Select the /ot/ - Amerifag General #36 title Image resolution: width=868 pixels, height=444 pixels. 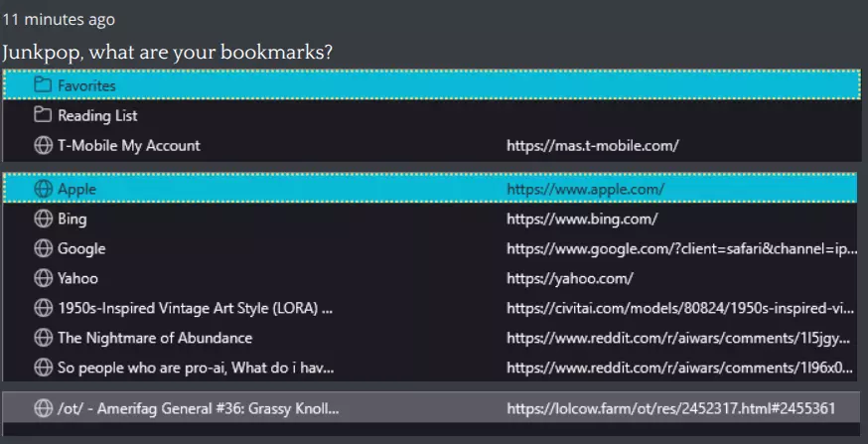[199, 409]
